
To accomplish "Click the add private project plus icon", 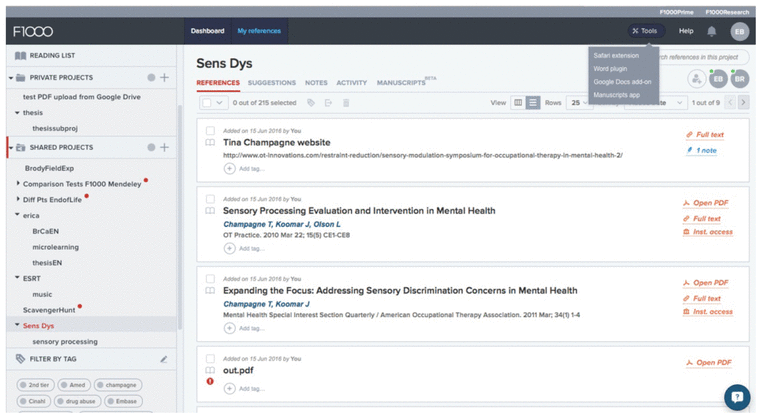I will 165,77.
